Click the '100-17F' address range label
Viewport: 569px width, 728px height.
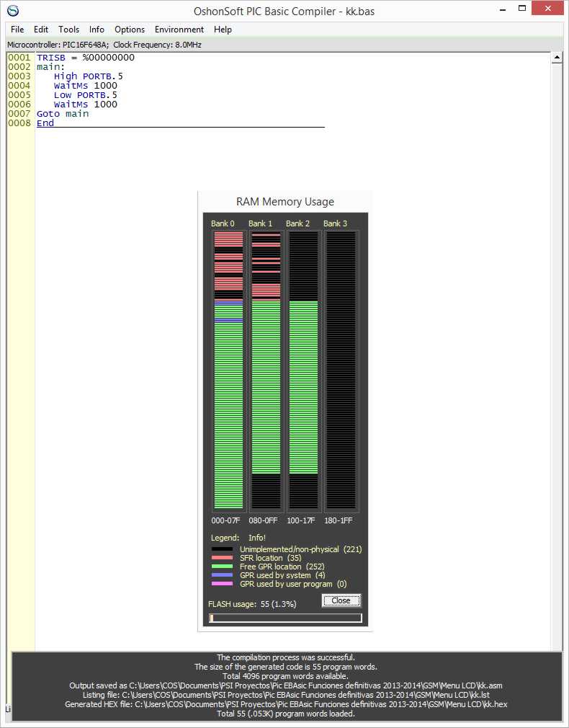tap(301, 520)
